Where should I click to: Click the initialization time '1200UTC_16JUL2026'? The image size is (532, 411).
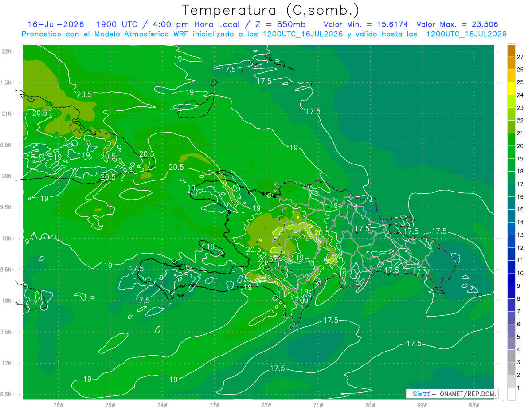point(303,34)
